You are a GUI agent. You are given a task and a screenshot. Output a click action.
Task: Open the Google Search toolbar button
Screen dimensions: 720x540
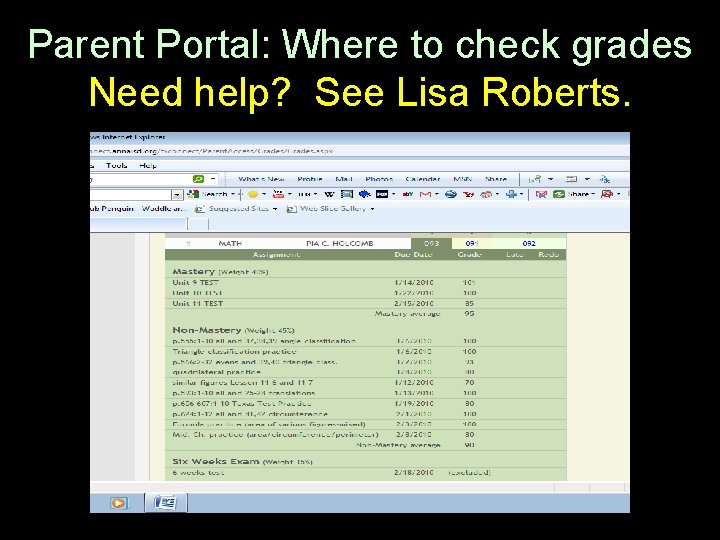(x=208, y=194)
